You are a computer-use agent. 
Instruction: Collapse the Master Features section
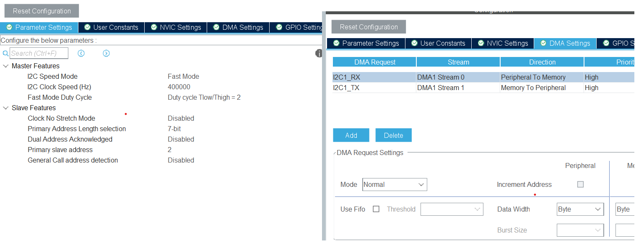click(6, 66)
